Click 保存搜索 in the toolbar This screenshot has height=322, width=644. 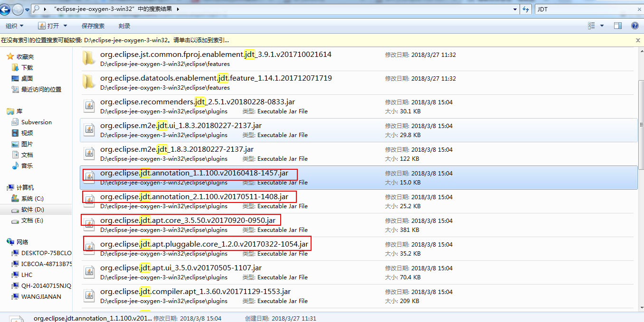93,26
